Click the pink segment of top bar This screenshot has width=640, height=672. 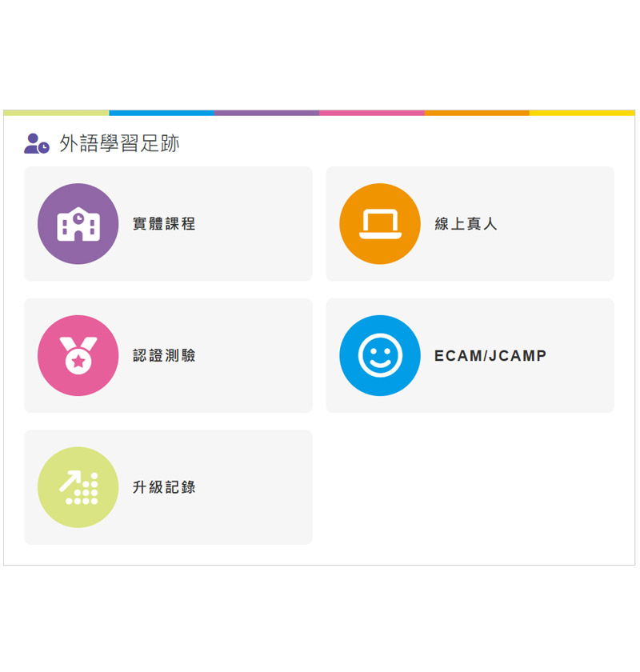pos(371,113)
